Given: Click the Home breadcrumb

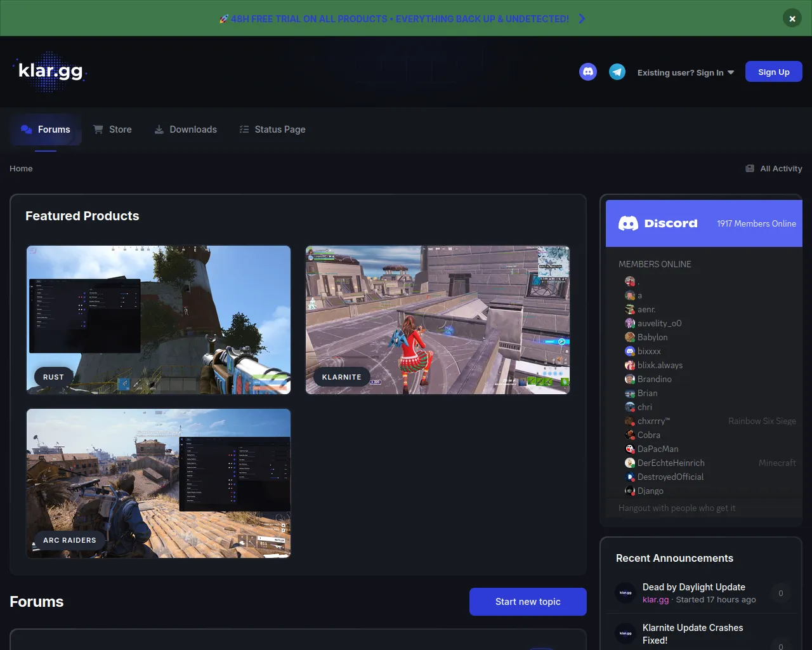Looking at the screenshot, I should tap(21, 168).
